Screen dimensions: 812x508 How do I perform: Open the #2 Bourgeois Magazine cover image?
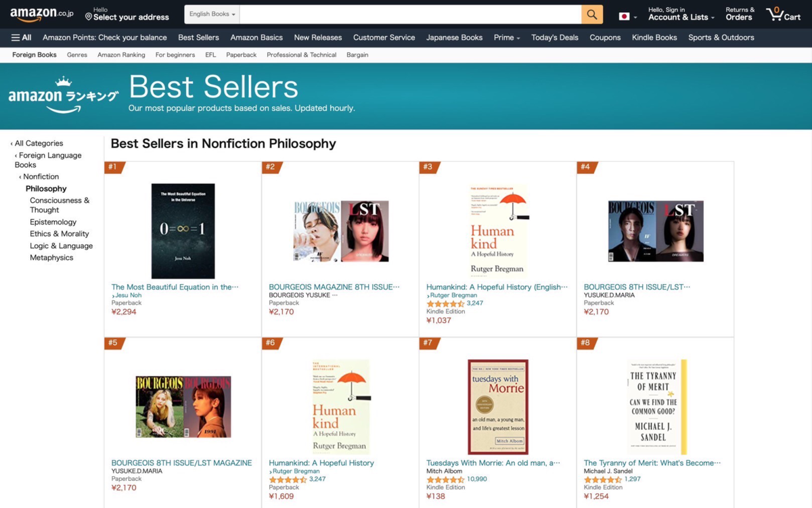341,231
